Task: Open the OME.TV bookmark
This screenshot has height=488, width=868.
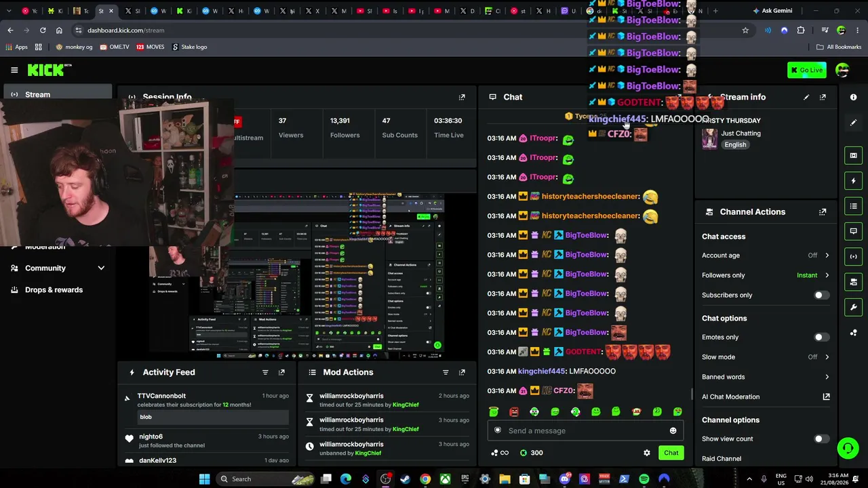Action: (x=115, y=47)
